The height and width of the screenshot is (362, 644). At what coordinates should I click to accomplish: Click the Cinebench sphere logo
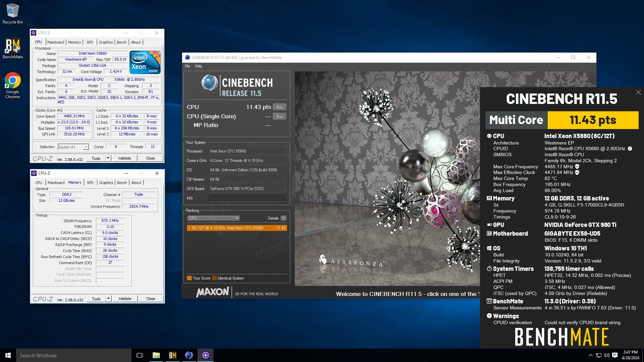pos(210,83)
